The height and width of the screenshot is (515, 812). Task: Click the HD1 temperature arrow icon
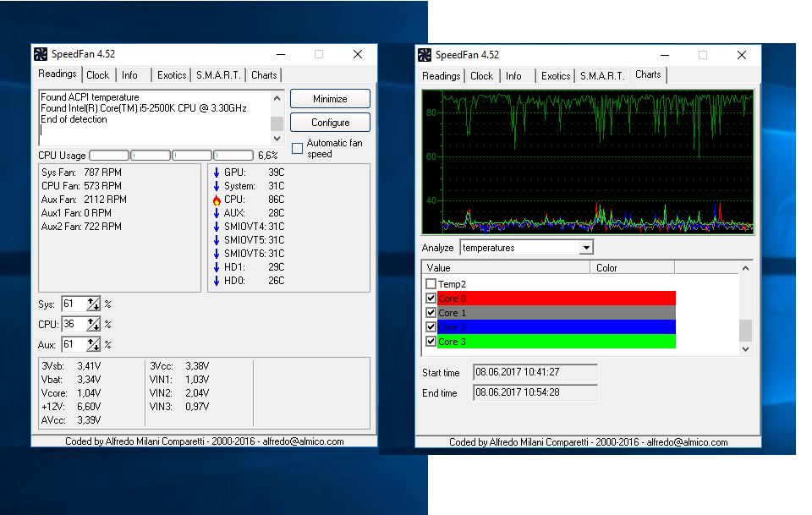point(217,267)
